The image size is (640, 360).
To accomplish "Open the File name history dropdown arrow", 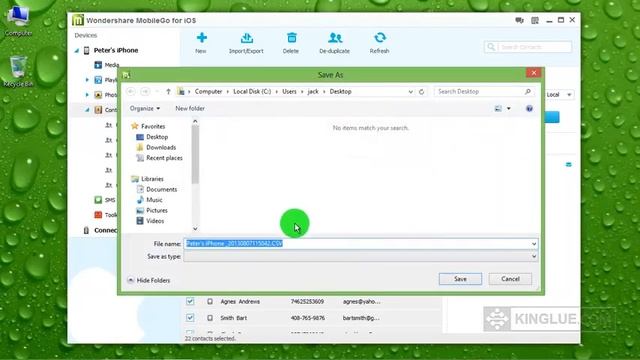I will click(534, 244).
